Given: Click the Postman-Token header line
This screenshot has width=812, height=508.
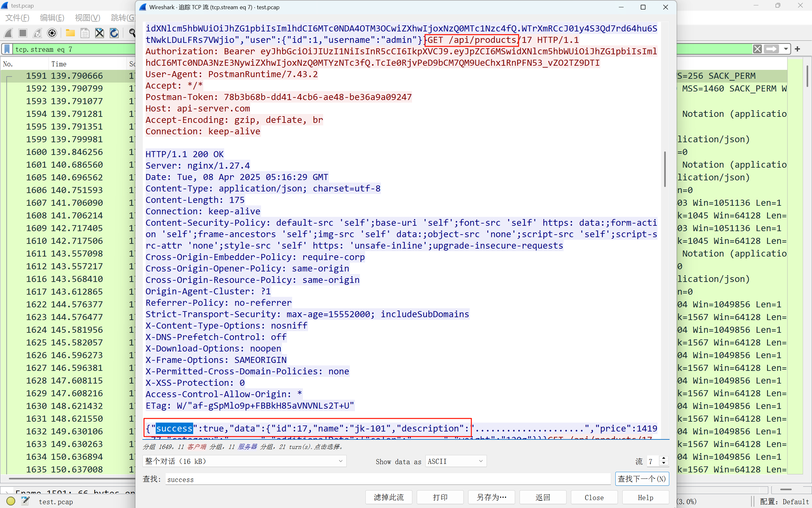Looking at the screenshot, I should pos(278,97).
